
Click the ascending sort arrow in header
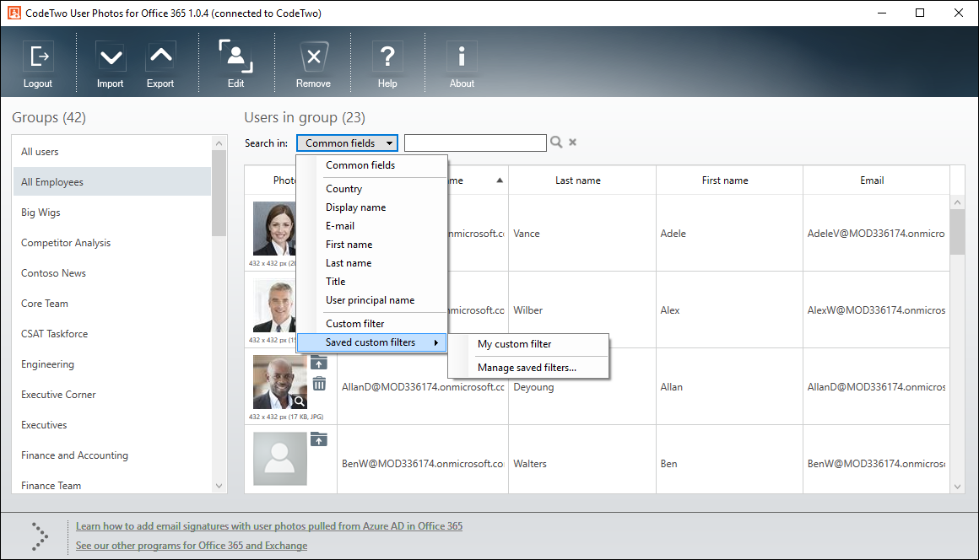click(500, 180)
